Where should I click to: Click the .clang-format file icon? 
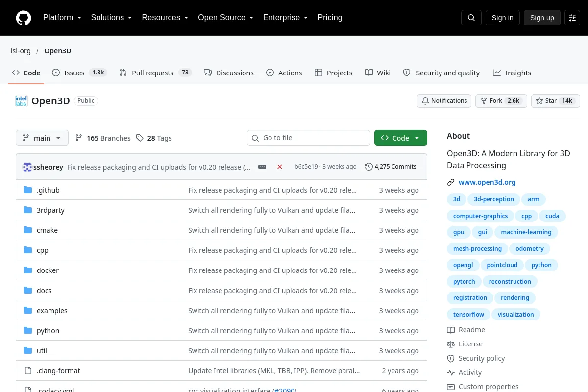point(28,371)
